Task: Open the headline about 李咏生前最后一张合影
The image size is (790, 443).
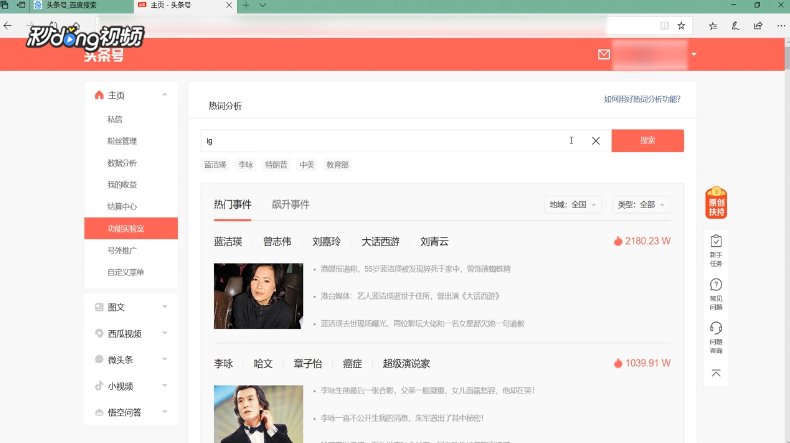Action: (x=428, y=391)
